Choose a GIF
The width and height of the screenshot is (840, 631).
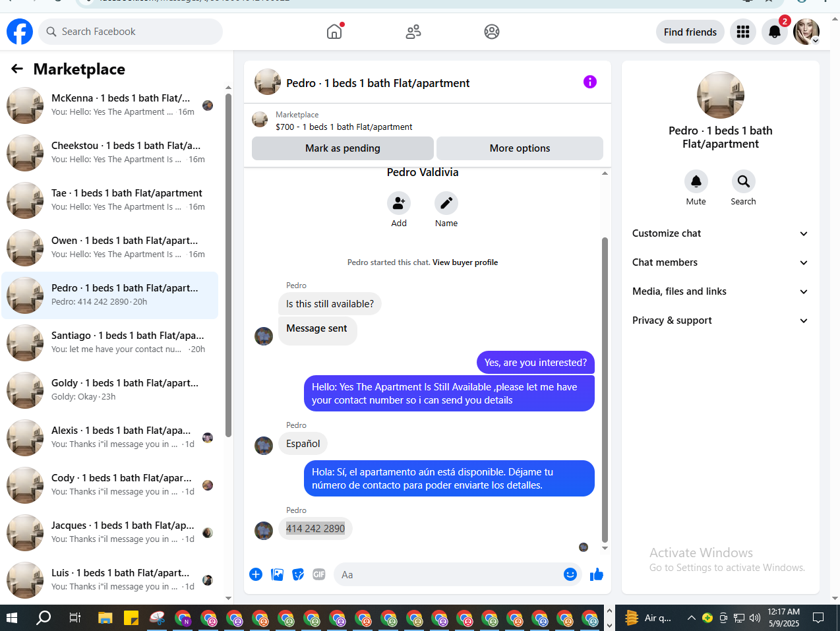[319, 574]
